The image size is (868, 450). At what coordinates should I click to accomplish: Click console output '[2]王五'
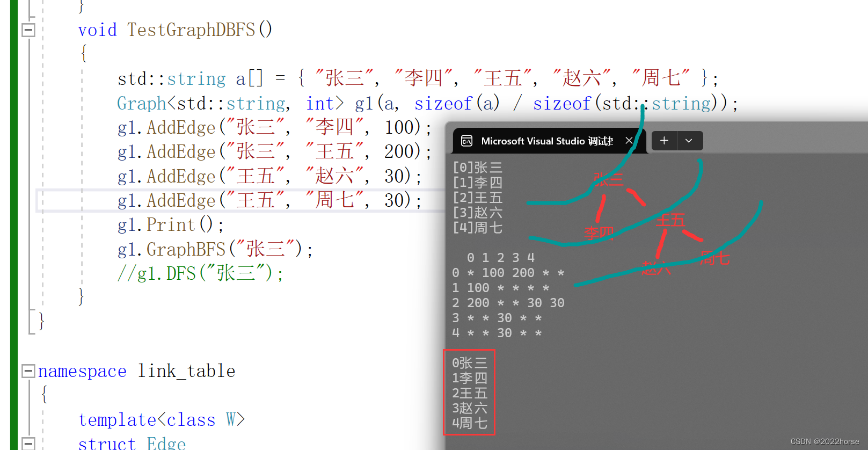478,198
